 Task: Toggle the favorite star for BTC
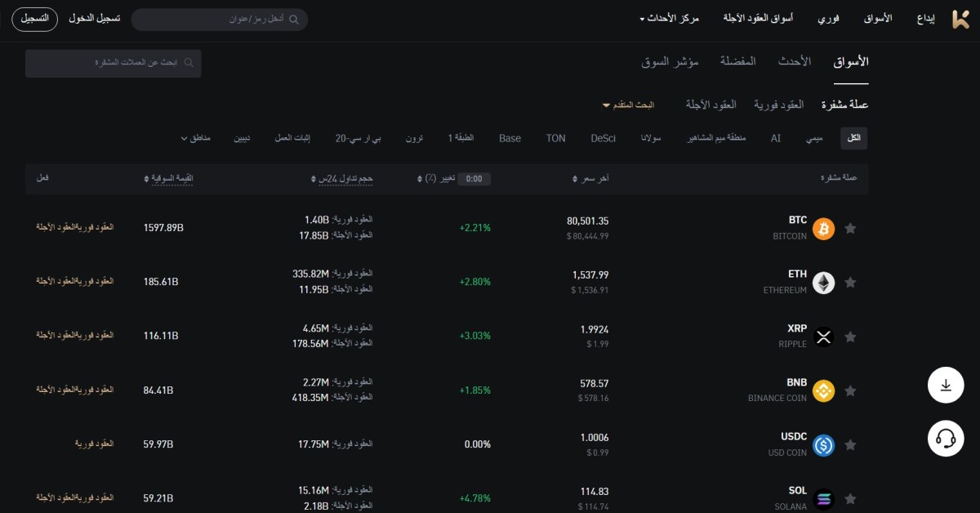pos(850,229)
